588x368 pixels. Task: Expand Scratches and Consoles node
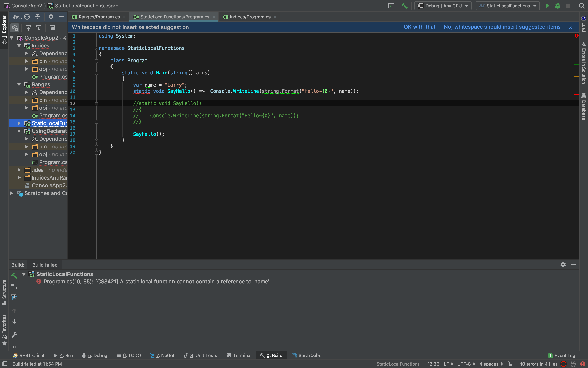pos(12,193)
